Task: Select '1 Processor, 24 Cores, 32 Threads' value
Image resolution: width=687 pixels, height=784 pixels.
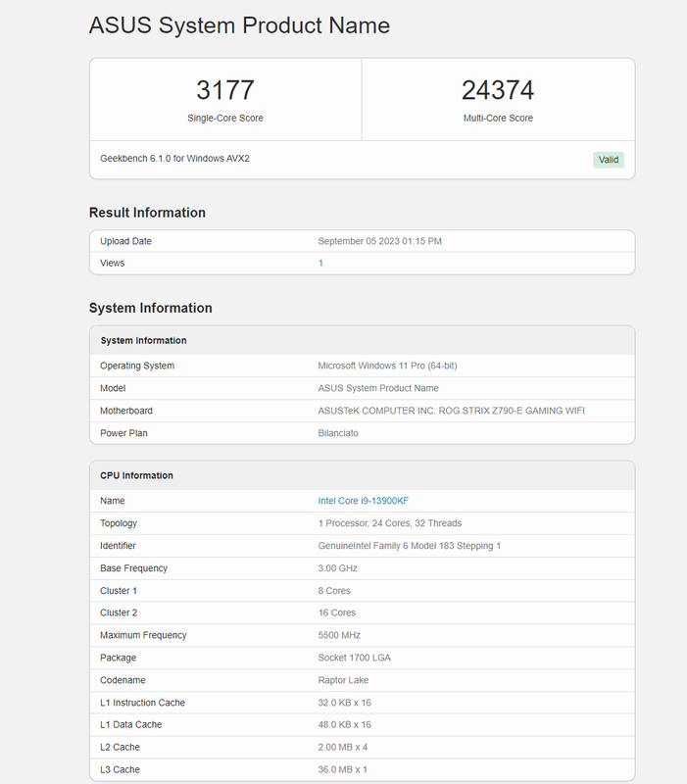Action: pyautogui.click(x=389, y=523)
